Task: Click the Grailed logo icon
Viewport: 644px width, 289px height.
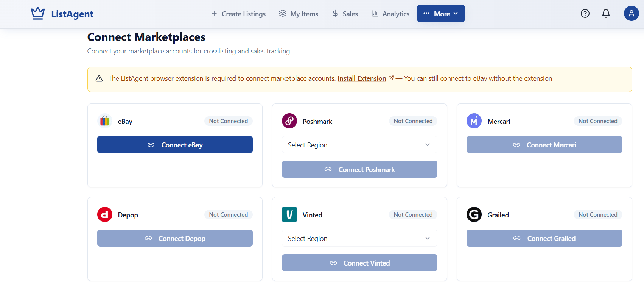Action: coord(474,214)
